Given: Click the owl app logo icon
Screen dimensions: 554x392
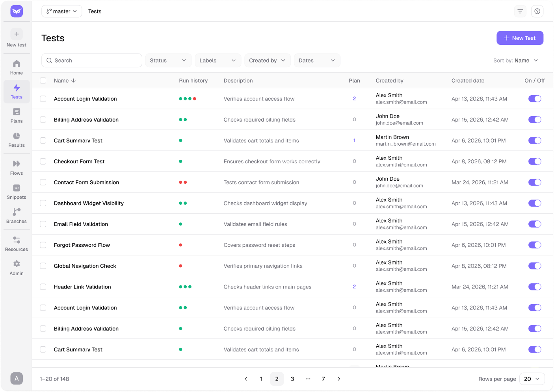Looking at the screenshot, I should [x=17, y=11].
